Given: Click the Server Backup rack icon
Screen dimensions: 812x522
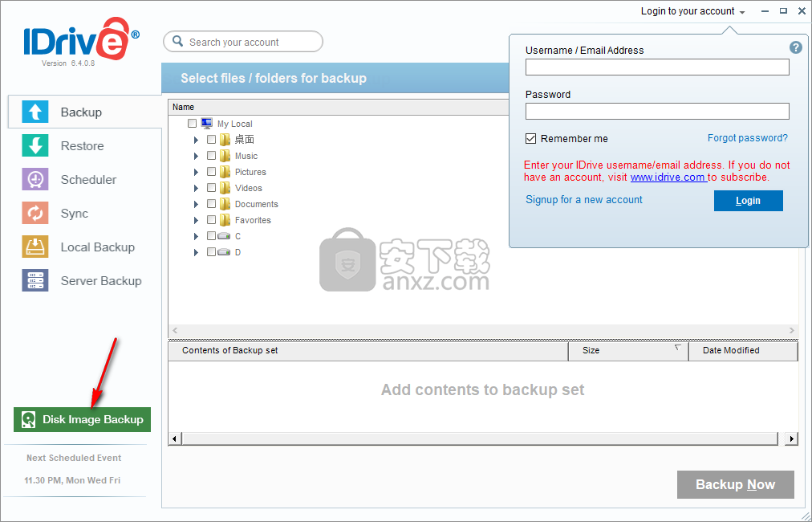Looking at the screenshot, I should pos(35,280).
